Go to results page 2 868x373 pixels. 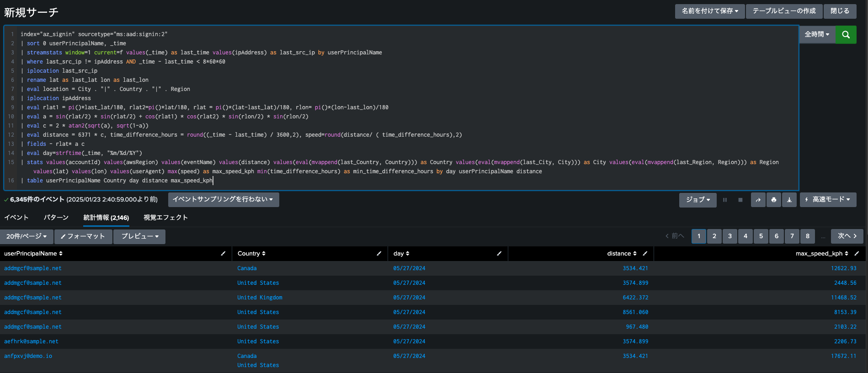pos(714,236)
